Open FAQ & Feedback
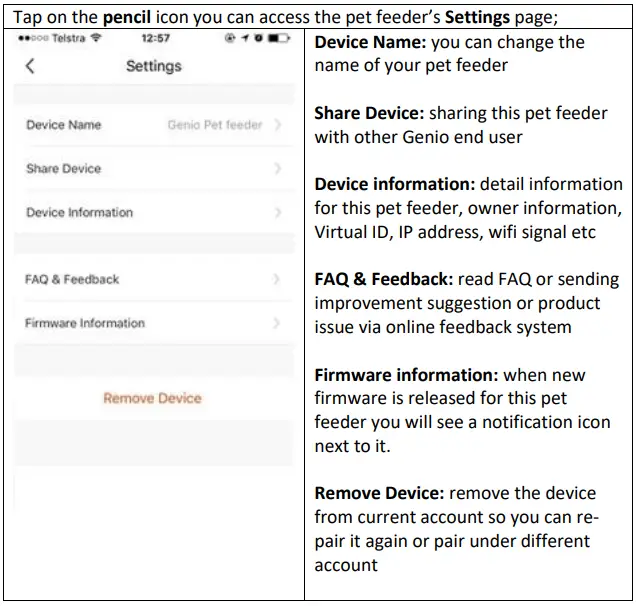 tap(72, 280)
